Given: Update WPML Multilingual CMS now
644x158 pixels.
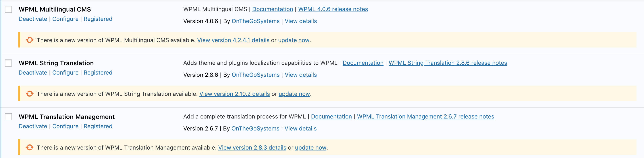Looking at the screenshot, I should pyautogui.click(x=294, y=40).
